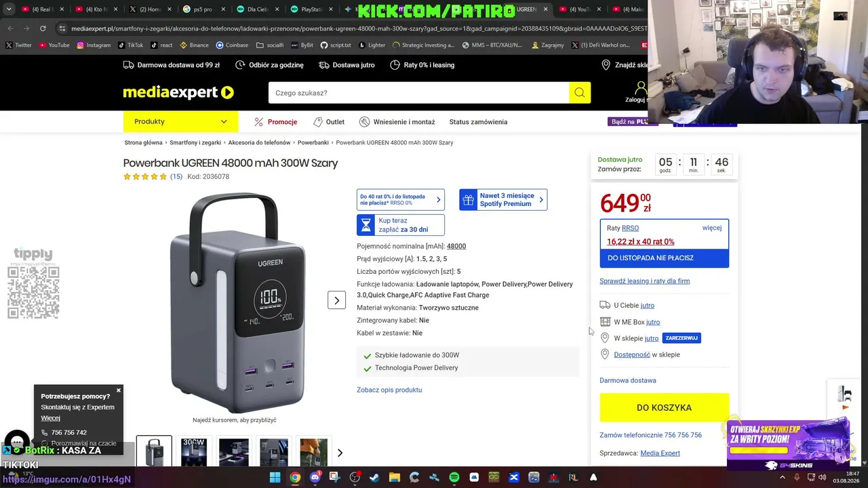The height and width of the screenshot is (488, 868).
Task: Expand the Produkty dropdown menu
Action: coord(180,121)
